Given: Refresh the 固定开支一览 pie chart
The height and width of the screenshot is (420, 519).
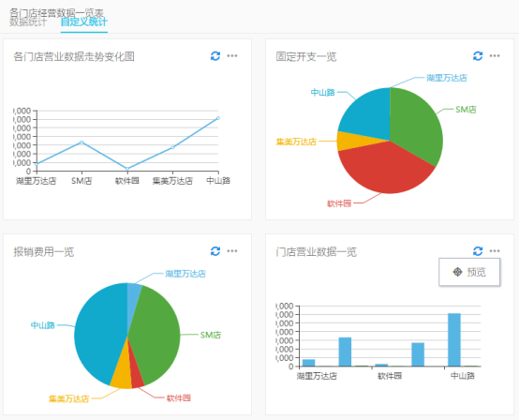Looking at the screenshot, I should 478,56.
